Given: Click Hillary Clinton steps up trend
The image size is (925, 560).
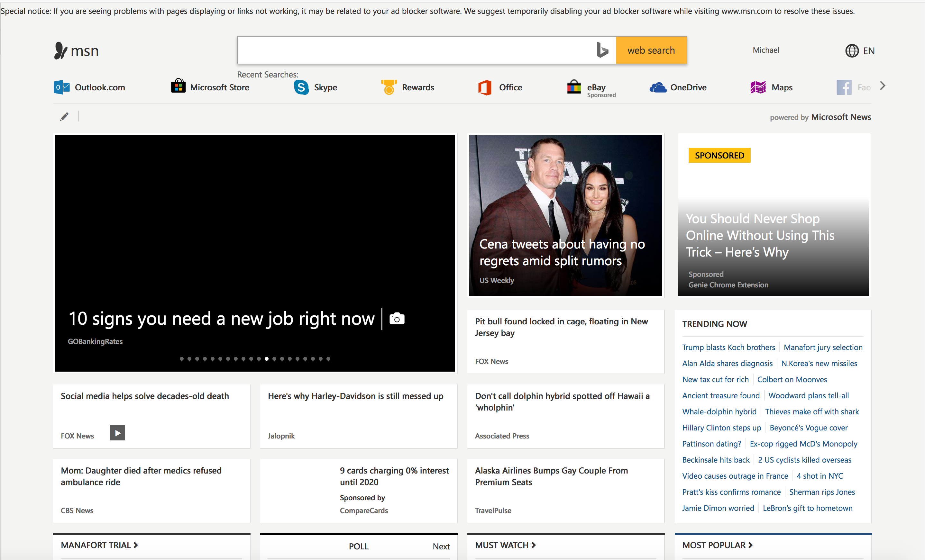Looking at the screenshot, I should (x=721, y=428).
